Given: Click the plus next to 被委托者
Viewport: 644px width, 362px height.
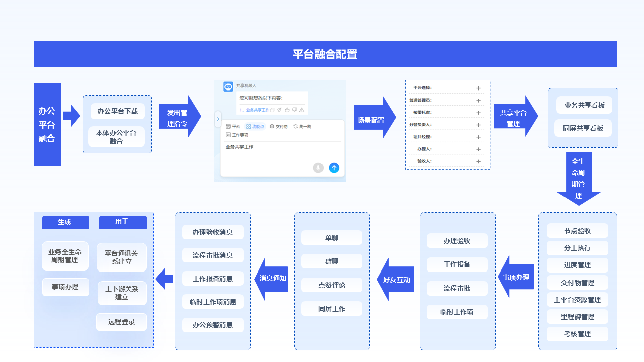Looking at the screenshot, I should (x=478, y=113).
